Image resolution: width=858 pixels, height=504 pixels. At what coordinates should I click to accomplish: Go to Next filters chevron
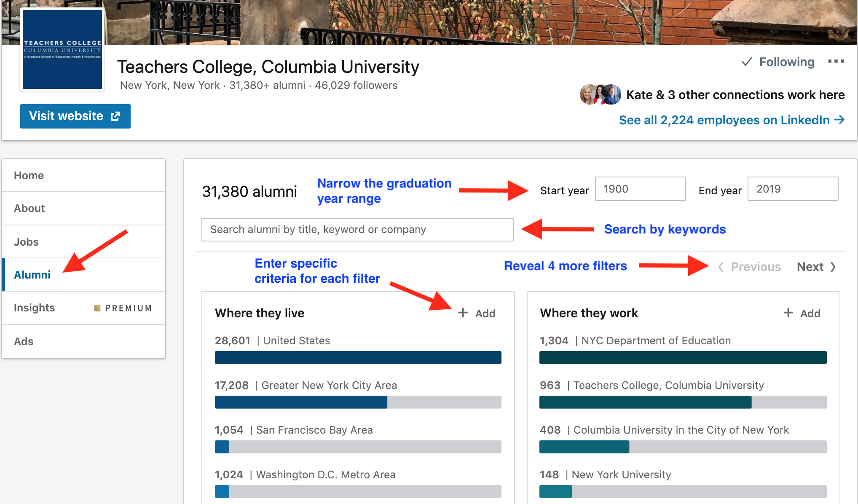point(833,267)
